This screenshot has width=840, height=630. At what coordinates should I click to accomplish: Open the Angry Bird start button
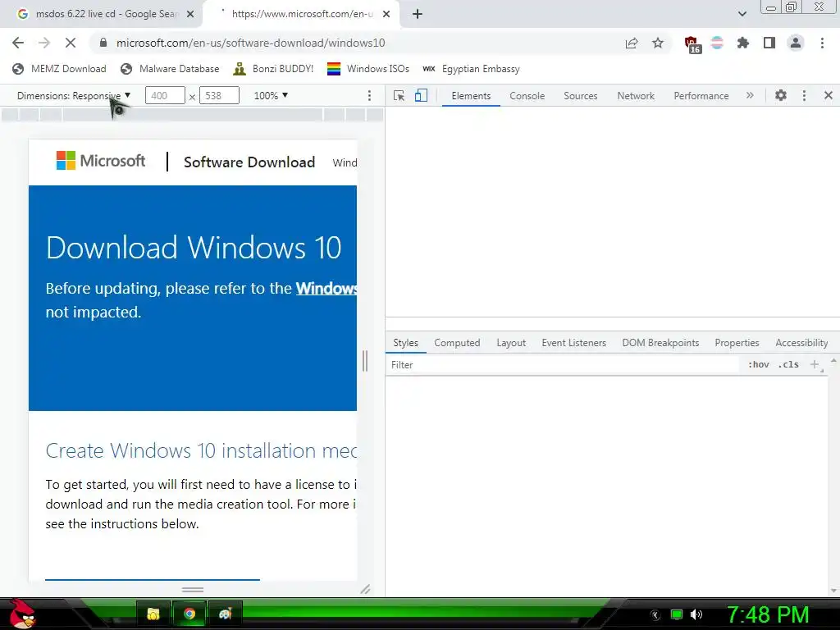tap(22, 614)
